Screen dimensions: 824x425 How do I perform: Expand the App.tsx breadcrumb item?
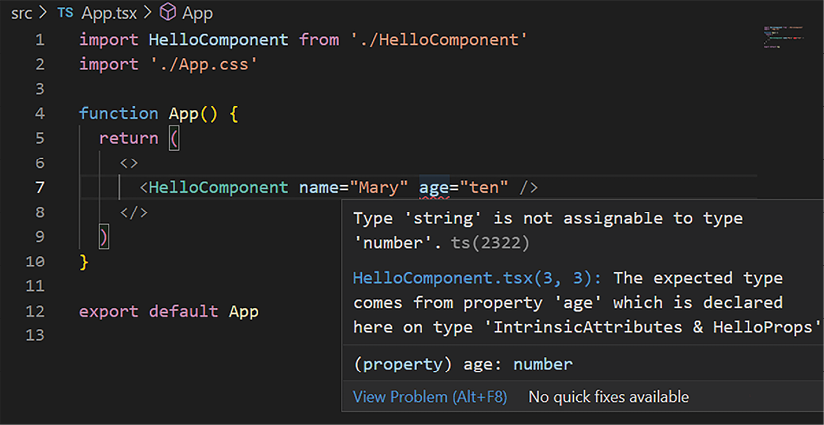click(x=108, y=14)
